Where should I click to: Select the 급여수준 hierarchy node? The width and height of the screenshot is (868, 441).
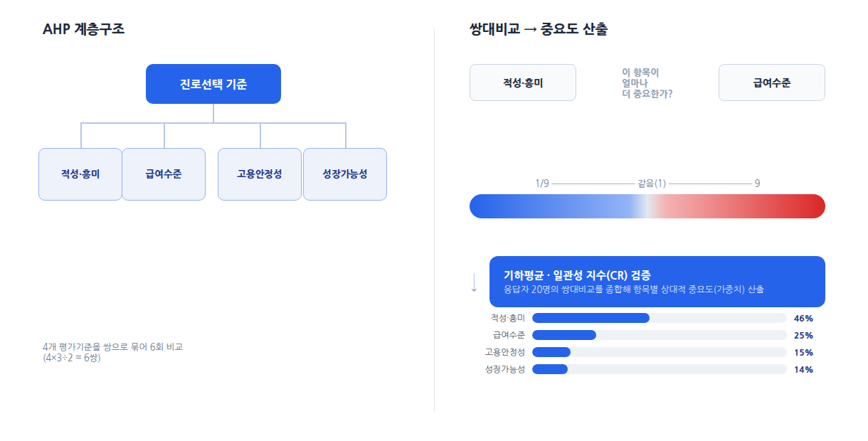point(164,174)
